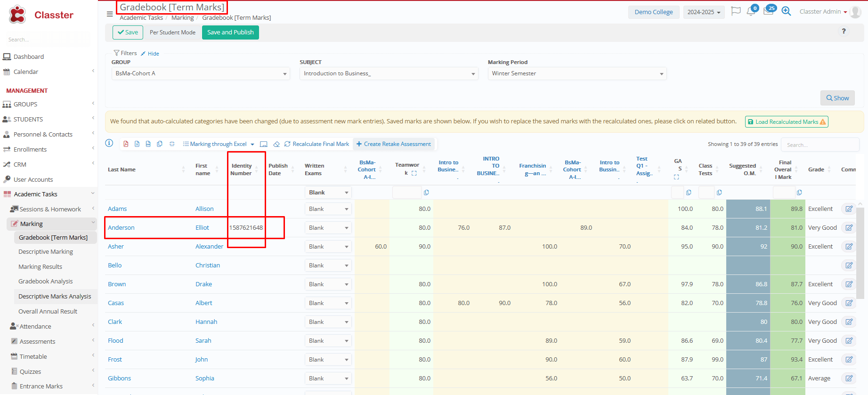Open the GROUP dropdown BsMa-Cohort A

tap(201, 73)
